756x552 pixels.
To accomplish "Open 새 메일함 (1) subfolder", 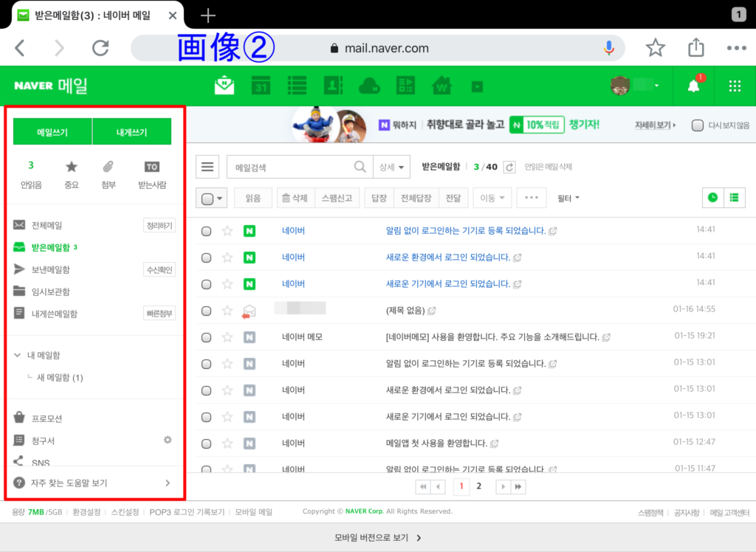I will 60,378.
